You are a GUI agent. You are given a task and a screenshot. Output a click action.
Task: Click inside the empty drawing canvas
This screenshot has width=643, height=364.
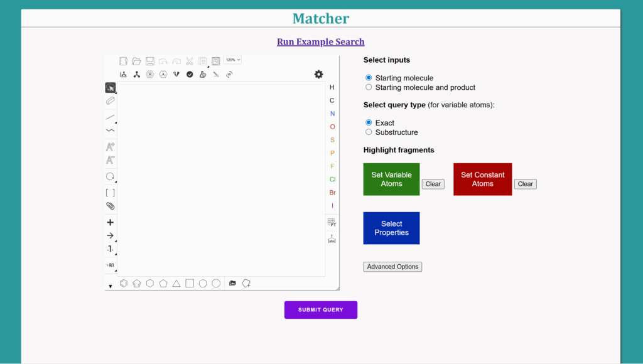[220, 179]
